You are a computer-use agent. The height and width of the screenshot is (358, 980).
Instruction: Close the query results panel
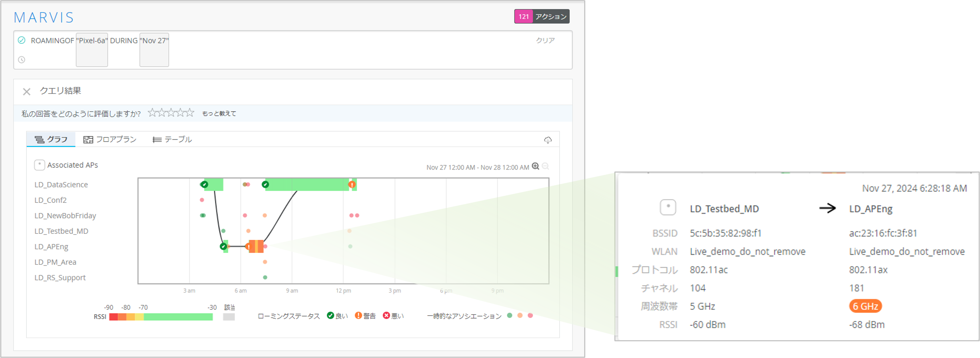[x=27, y=92]
